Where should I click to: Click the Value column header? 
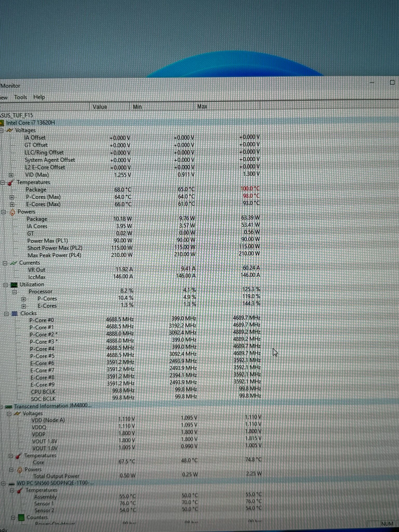(109, 107)
